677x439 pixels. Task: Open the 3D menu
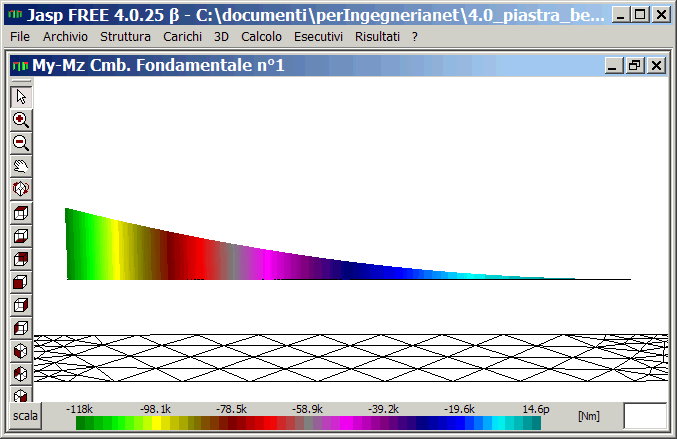pyautogui.click(x=221, y=37)
